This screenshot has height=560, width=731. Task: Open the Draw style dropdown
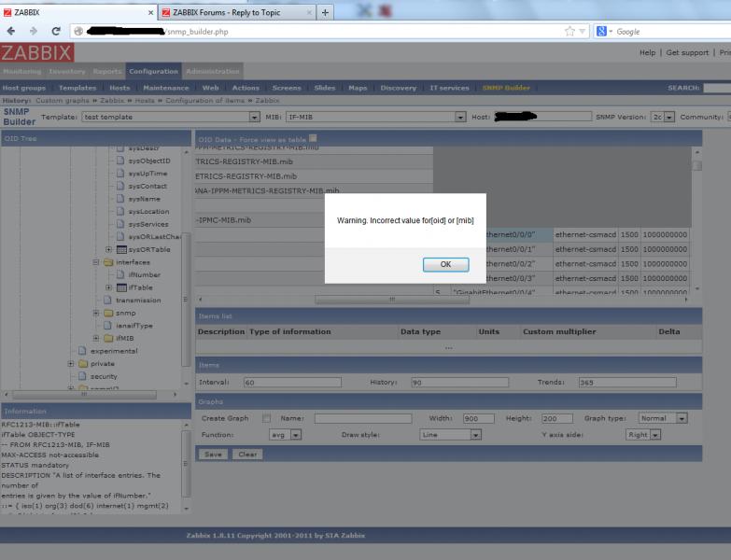(x=475, y=435)
